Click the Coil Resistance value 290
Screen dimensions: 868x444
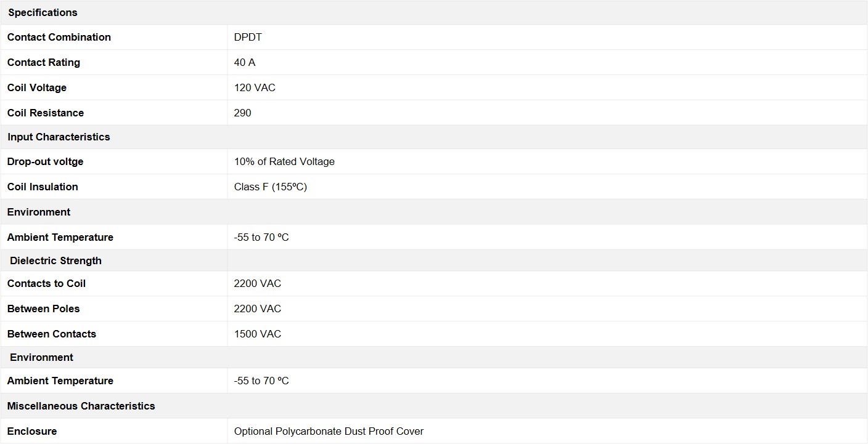243,113
